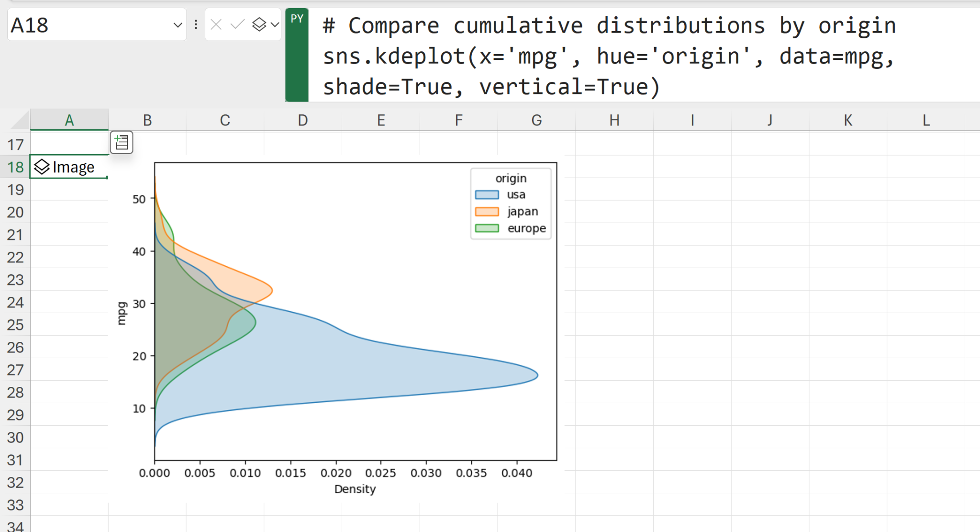Click the usa blue legend swatch

coord(487,195)
